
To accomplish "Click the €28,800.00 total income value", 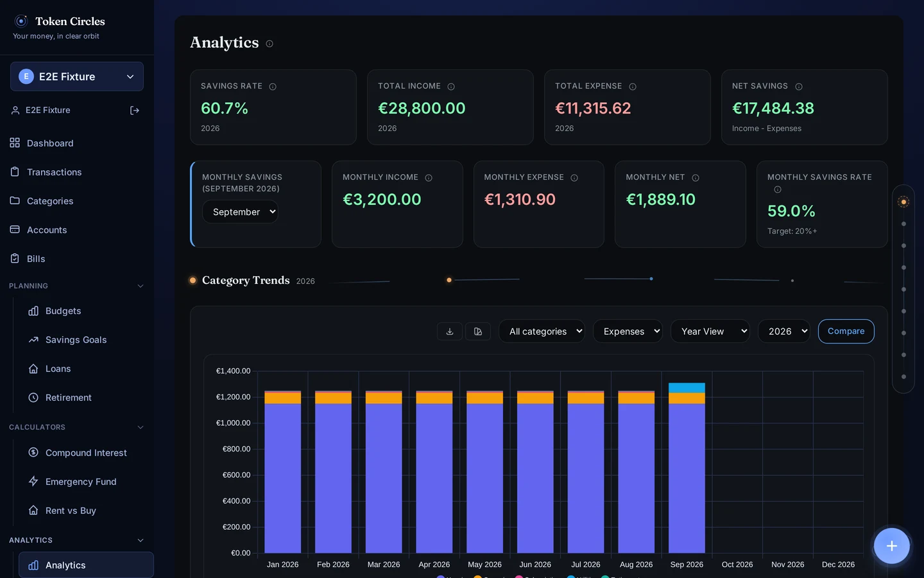I will 422,109.
